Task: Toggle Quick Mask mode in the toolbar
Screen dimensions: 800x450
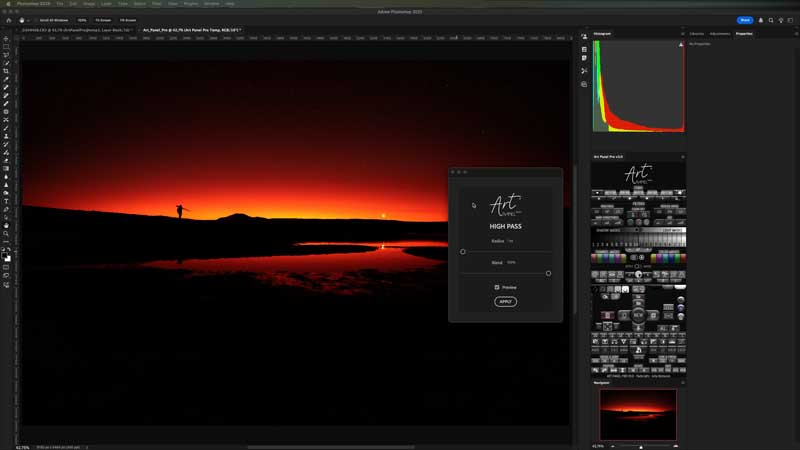Action: [x=6, y=267]
